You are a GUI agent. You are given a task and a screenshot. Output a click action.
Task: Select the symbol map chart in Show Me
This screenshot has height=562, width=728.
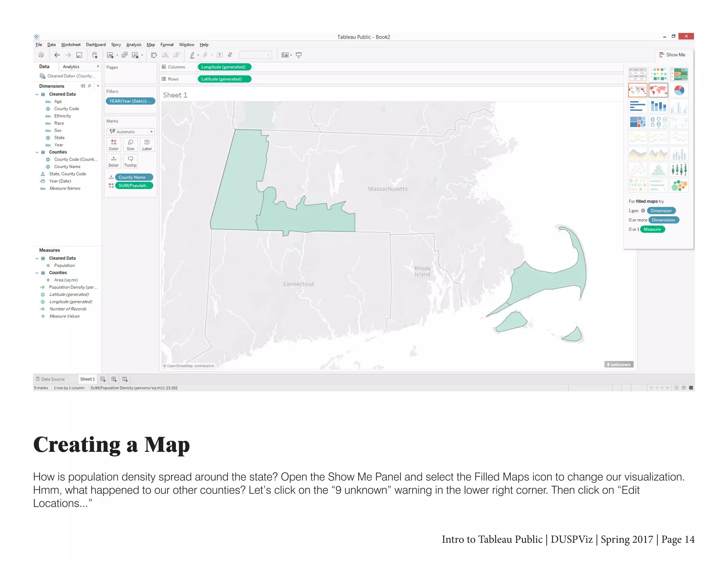pos(638,90)
